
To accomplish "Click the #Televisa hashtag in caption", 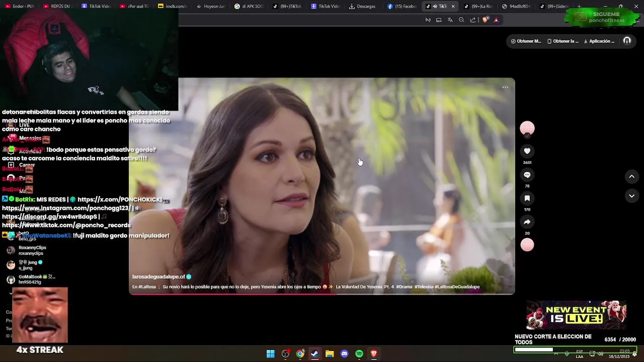I will (x=424, y=287).
